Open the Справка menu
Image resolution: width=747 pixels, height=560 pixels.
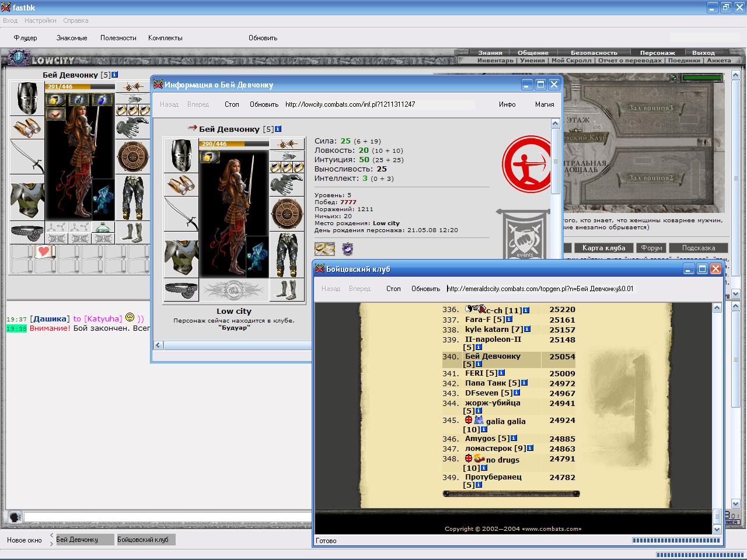(x=76, y=20)
